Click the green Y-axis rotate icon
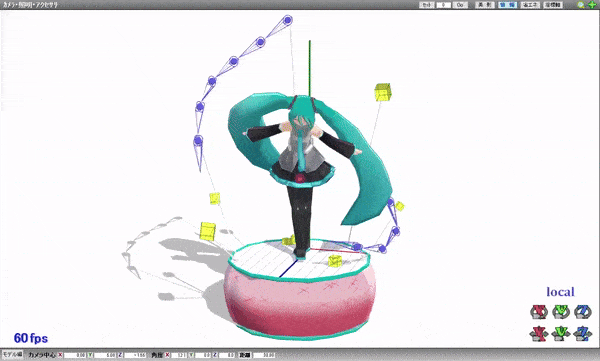 (x=561, y=312)
